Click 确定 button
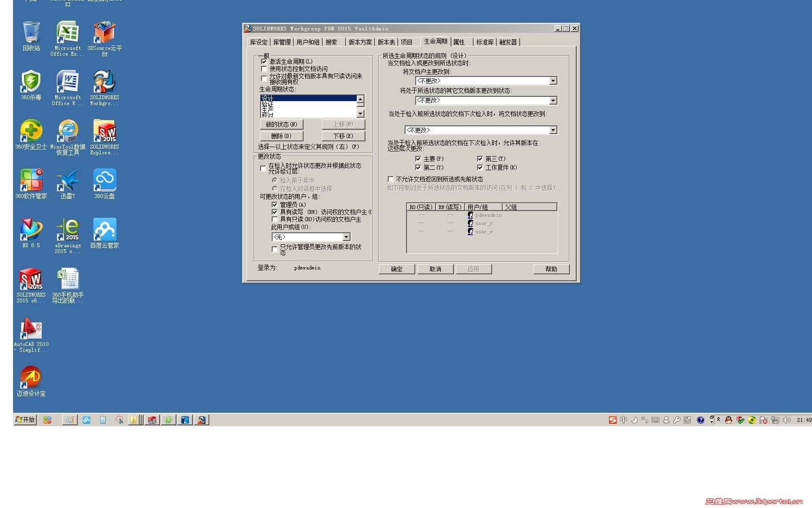Screen dimensions: 812x508 (x=397, y=269)
